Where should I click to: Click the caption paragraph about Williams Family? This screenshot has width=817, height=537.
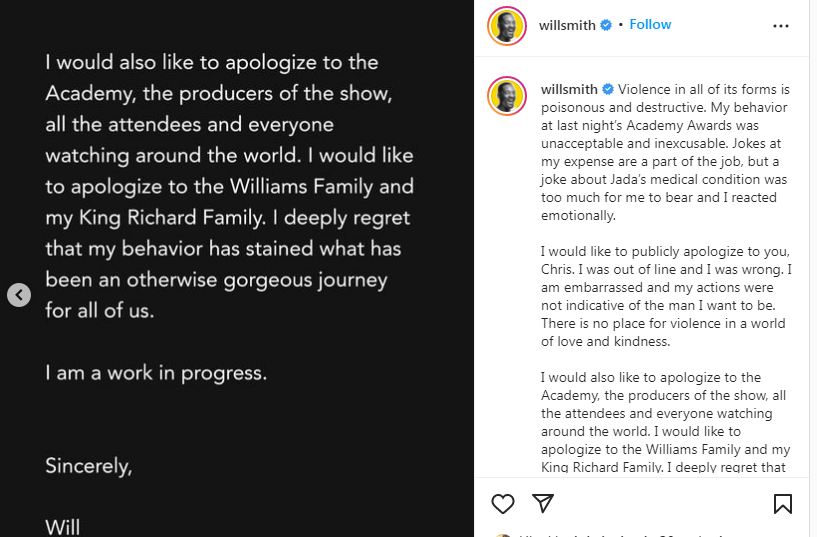(665, 422)
